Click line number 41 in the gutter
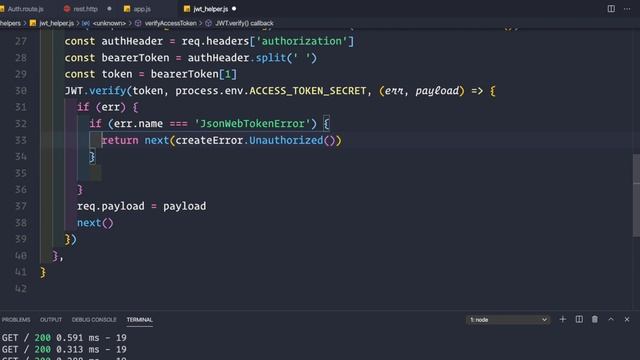640x360 pixels. (x=21, y=272)
